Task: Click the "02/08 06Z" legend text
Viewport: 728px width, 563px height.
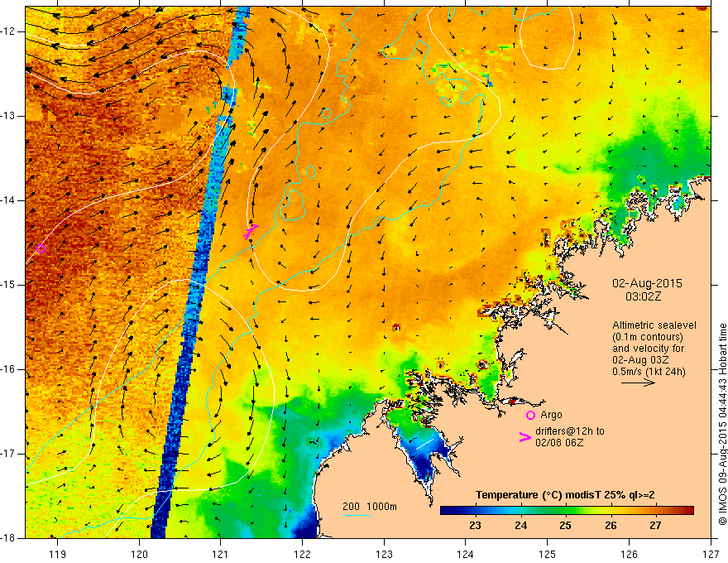Action: point(559,443)
